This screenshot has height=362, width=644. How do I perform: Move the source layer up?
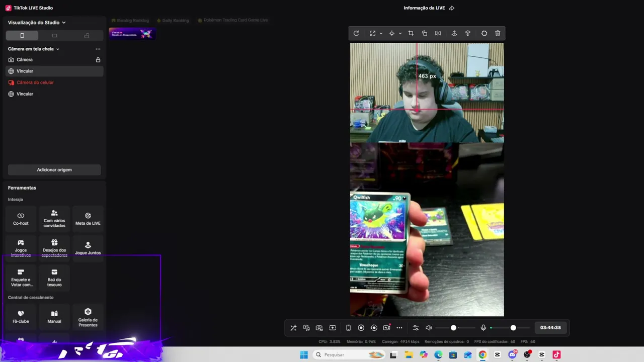454,33
